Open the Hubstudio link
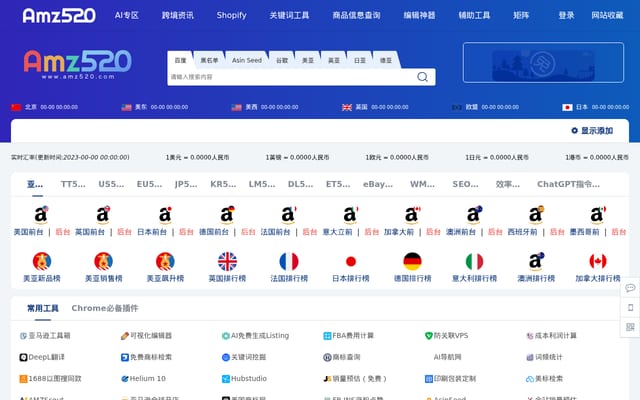 click(x=244, y=378)
